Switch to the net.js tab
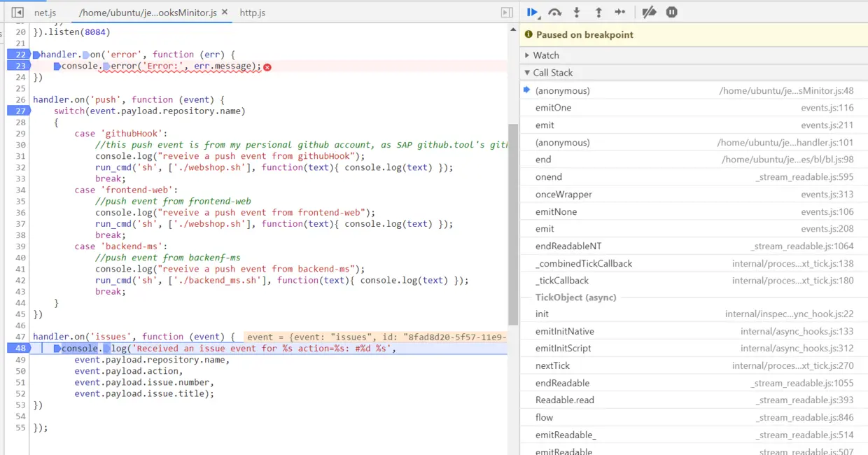 point(45,13)
